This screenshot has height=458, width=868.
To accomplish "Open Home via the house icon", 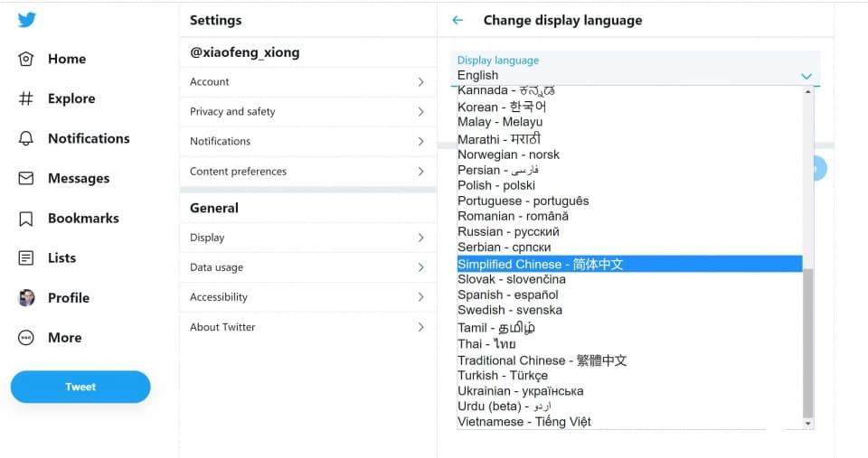I will pyautogui.click(x=26, y=59).
